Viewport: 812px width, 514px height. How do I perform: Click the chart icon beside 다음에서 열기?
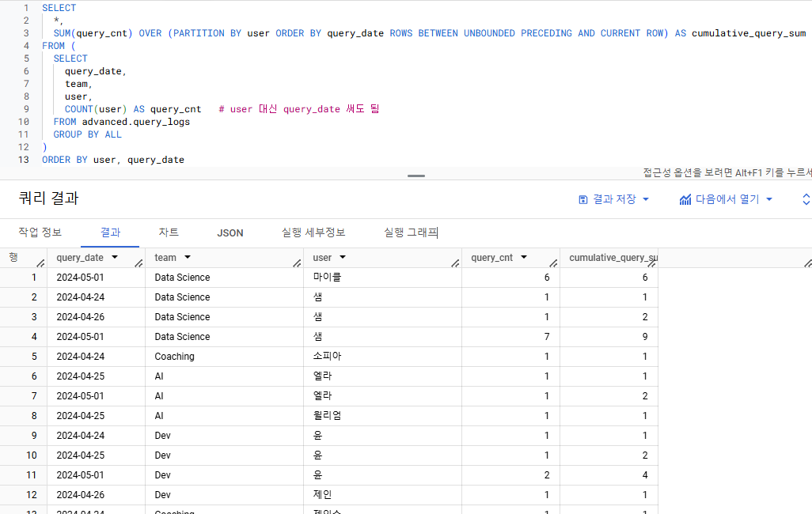pos(685,200)
